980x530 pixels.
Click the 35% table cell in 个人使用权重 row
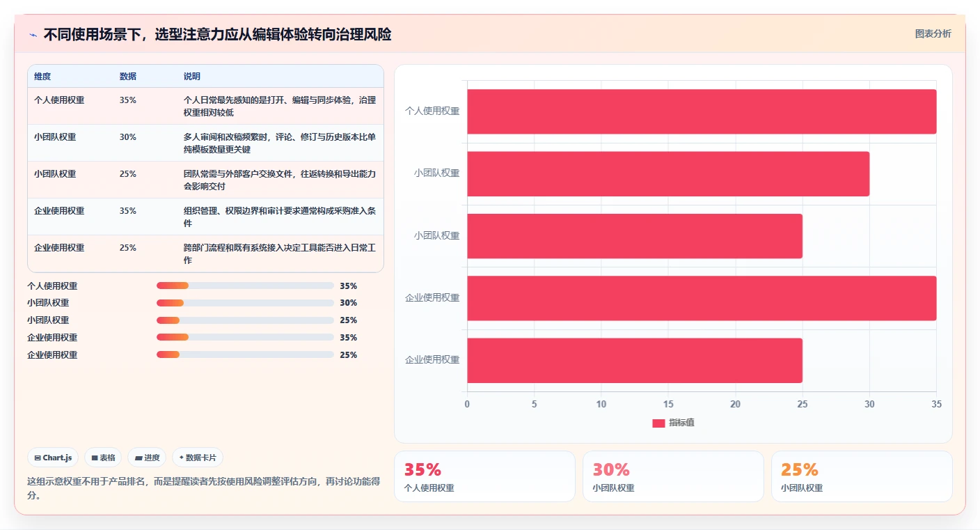pos(128,100)
